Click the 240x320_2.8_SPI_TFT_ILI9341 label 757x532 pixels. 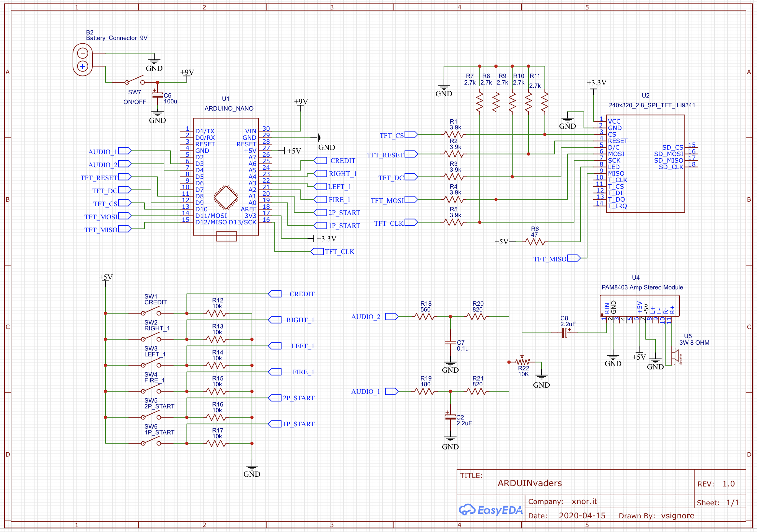tap(652, 105)
